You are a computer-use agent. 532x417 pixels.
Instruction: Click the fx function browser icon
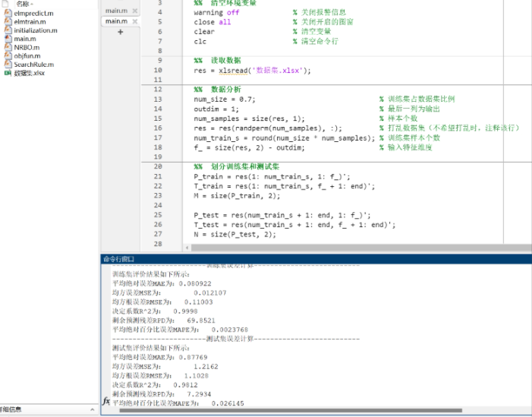pyautogui.click(x=106, y=401)
